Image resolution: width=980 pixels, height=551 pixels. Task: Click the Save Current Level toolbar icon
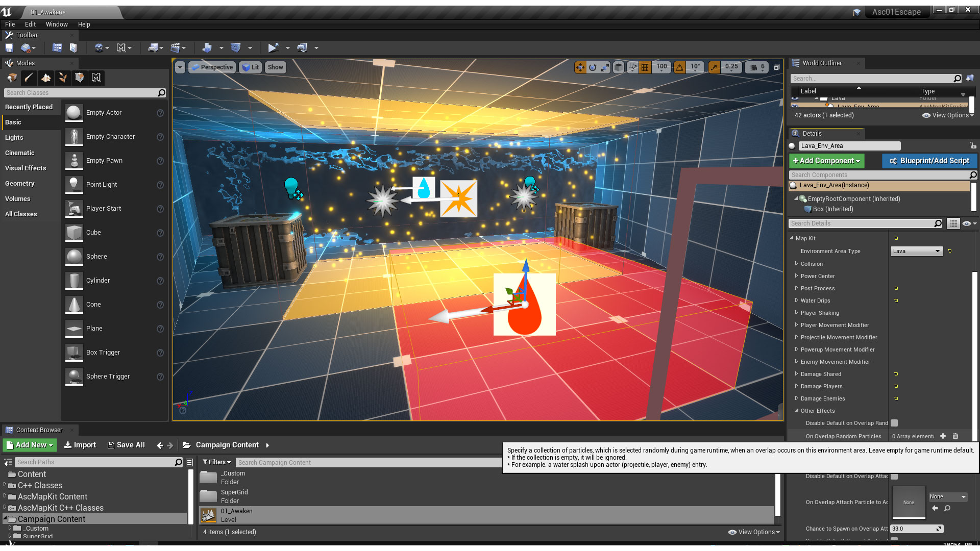[x=9, y=47]
